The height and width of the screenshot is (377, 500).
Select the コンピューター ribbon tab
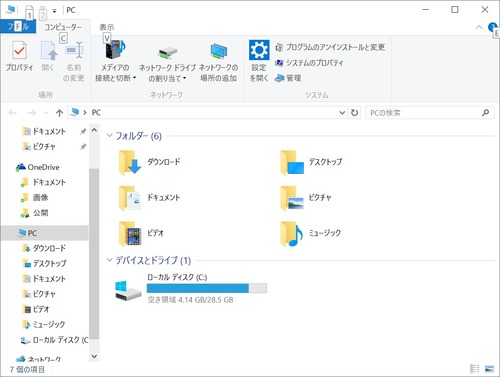click(63, 27)
